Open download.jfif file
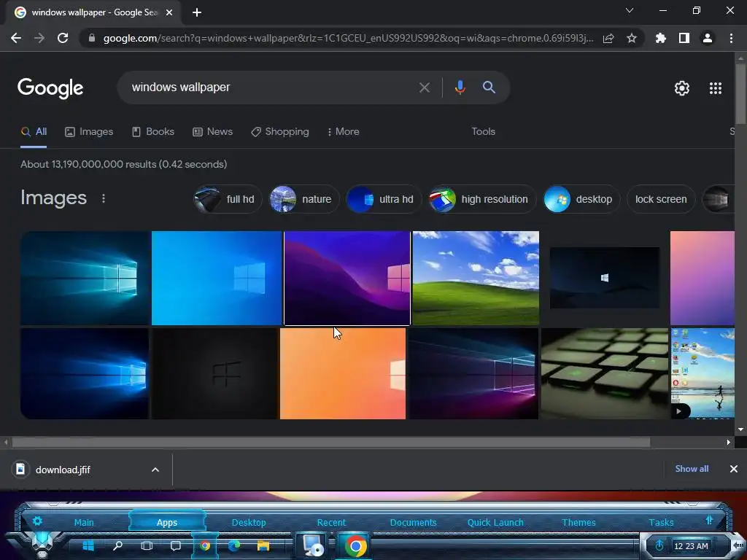The width and height of the screenshot is (747, 560). click(x=63, y=470)
